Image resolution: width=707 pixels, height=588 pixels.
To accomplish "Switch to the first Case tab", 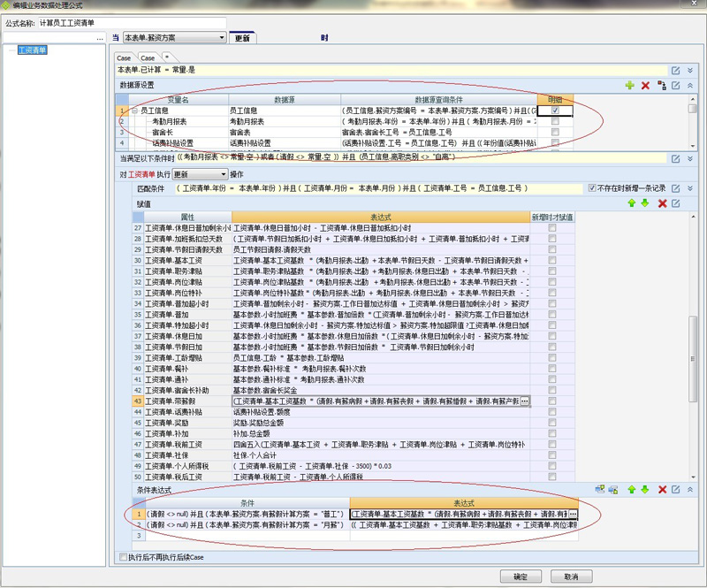I will coord(124,58).
